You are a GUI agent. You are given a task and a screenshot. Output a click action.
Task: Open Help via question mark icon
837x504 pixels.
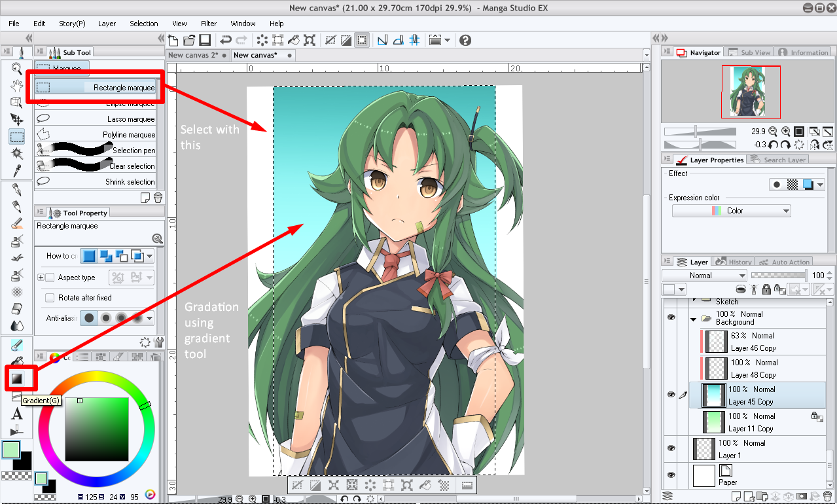click(465, 40)
